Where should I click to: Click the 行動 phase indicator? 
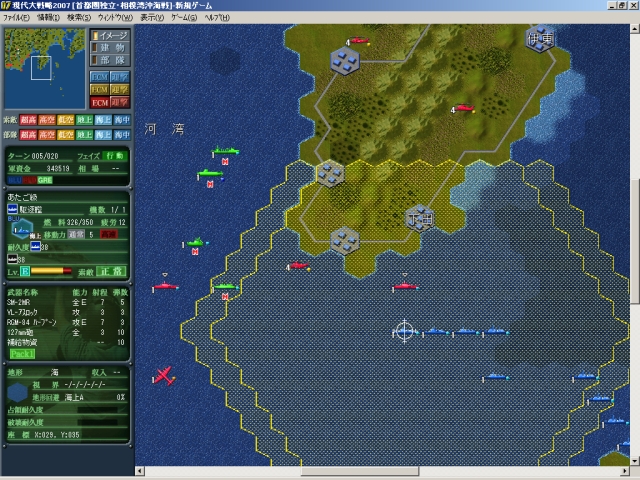click(115, 156)
